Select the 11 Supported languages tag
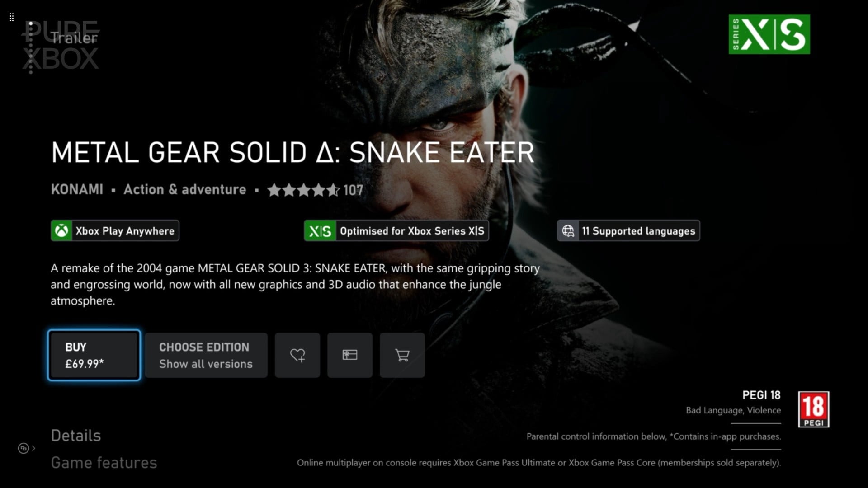This screenshot has height=488, width=868. [x=628, y=231]
